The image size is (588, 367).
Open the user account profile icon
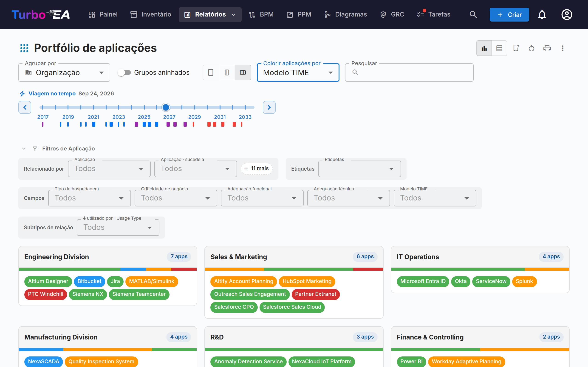[x=567, y=14]
